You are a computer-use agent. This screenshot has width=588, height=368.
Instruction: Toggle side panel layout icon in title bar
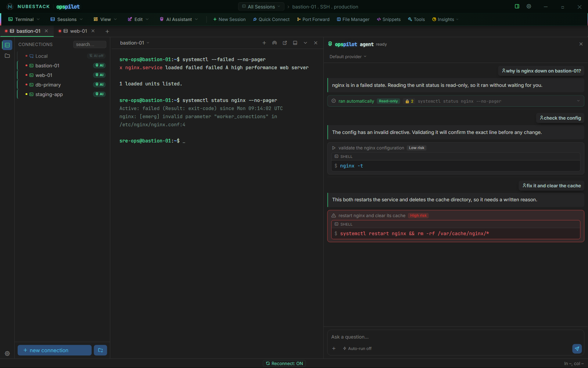click(517, 6)
